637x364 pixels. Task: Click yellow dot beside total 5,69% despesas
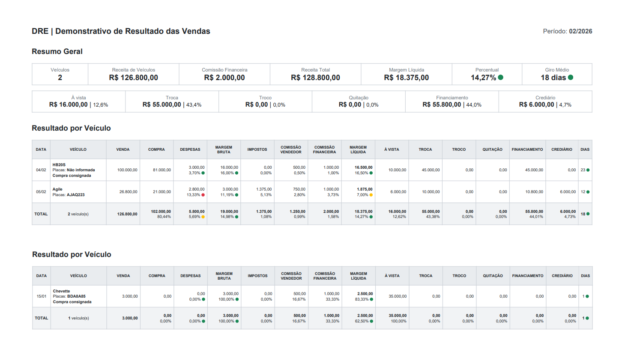tap(203, 217)
